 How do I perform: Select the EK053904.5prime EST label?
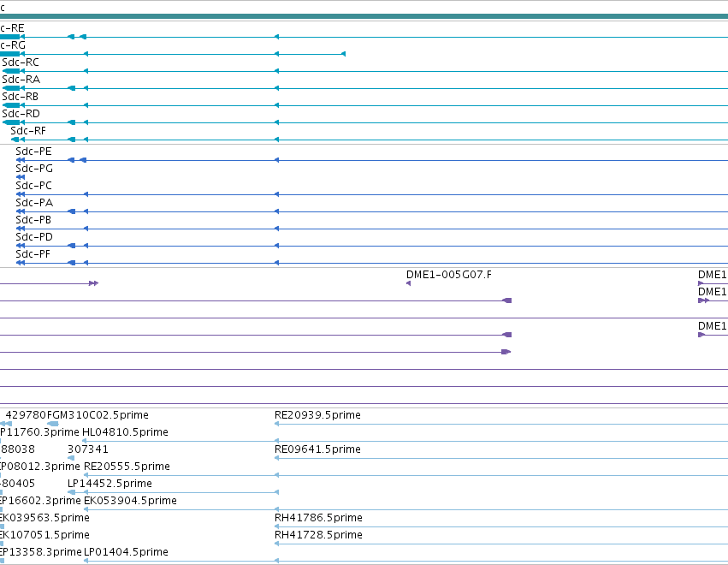[x=131, y=501]
